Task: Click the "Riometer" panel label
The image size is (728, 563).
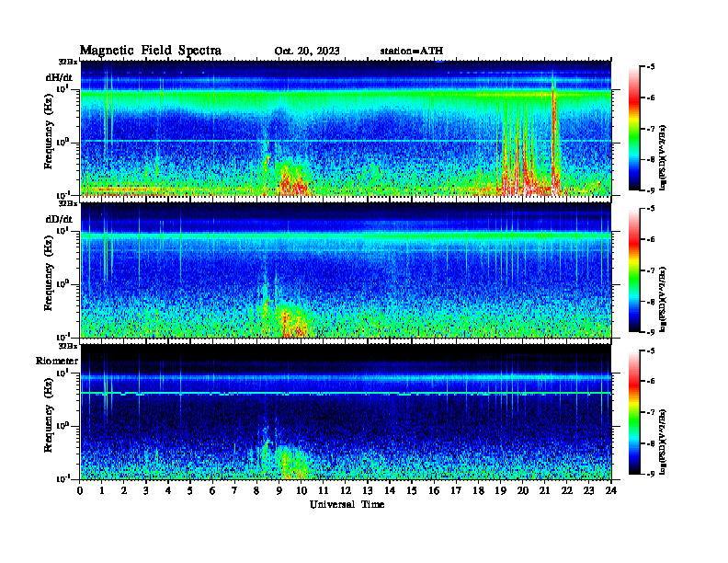Action: click(57, 361)
